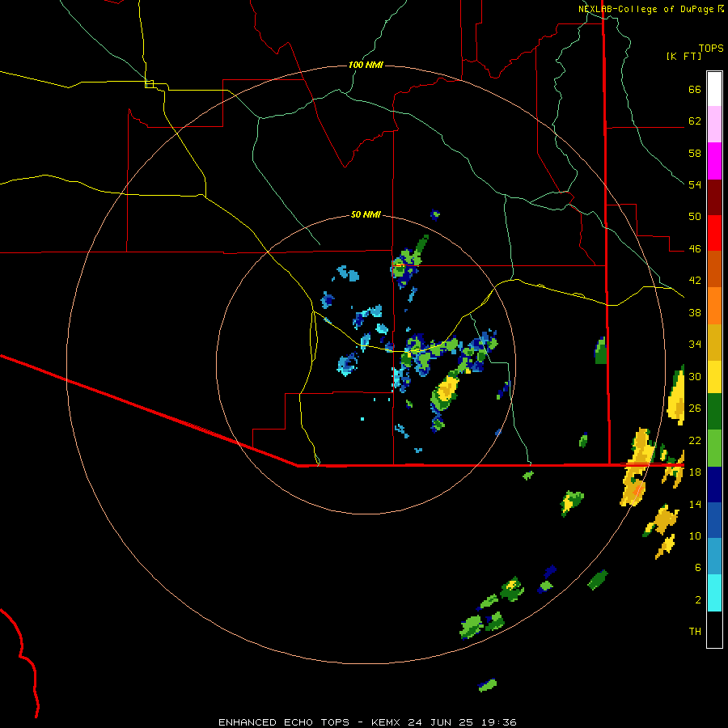Click the dark red band near 50

[x=714, y=197]
